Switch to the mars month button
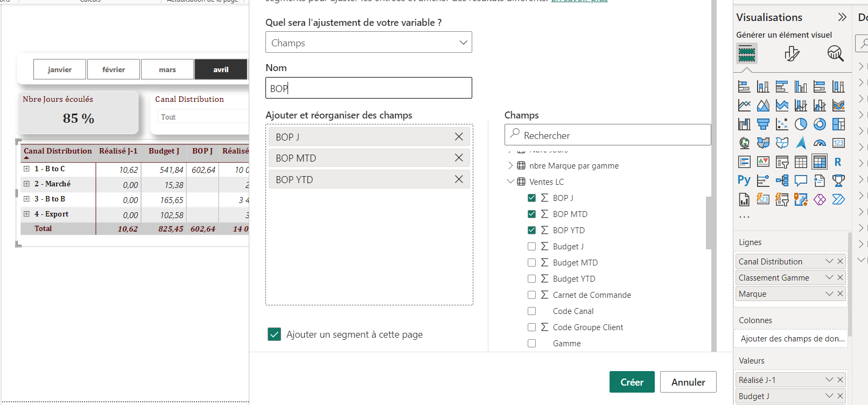 click(x=167, y=69)
